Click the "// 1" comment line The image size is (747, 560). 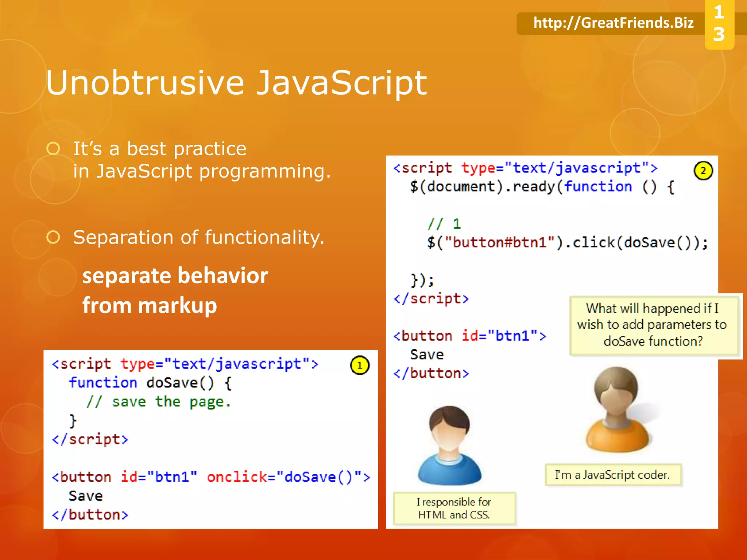(x=444, y=223)
